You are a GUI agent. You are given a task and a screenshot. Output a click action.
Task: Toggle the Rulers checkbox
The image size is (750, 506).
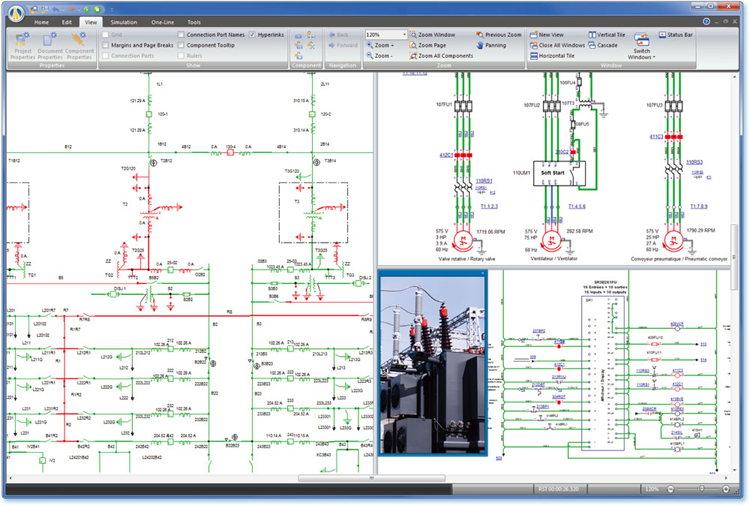(x=181, y=56)
